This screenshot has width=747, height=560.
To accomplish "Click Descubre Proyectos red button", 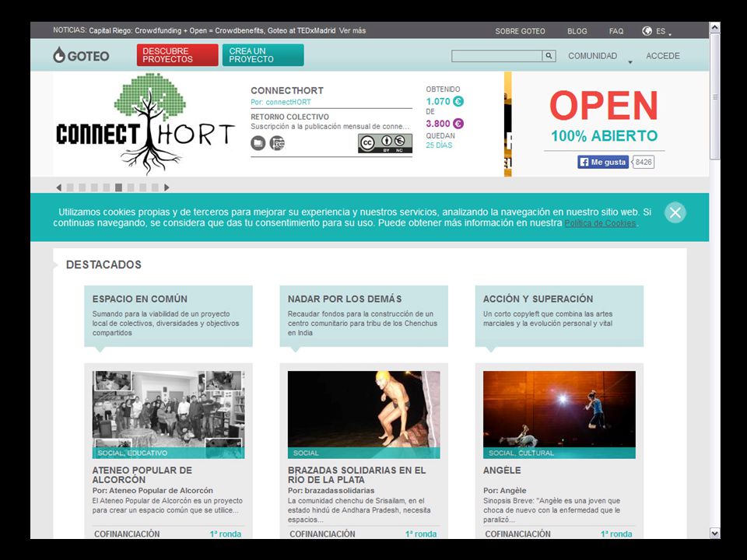I will [177, 55].
